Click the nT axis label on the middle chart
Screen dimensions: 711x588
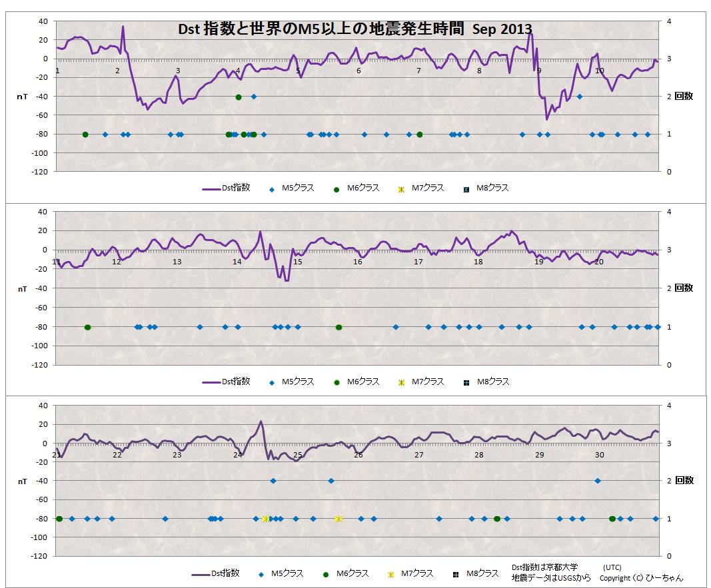coord(22,289)
